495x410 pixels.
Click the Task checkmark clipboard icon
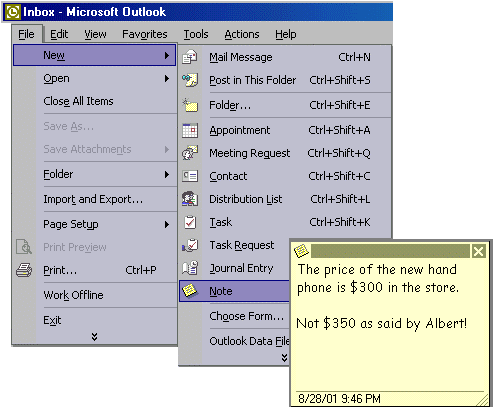click(190, 222)
